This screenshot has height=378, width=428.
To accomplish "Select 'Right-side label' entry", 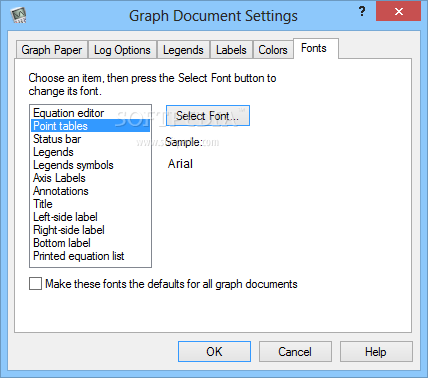I will (90, 230).
